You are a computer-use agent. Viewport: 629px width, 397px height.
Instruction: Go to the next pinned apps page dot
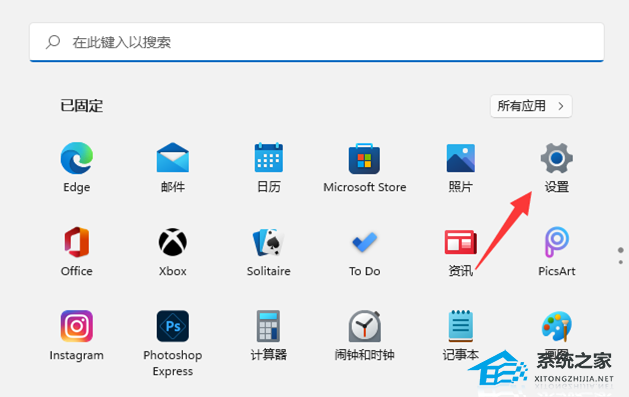pyautogui.click(x=621, y=262)
